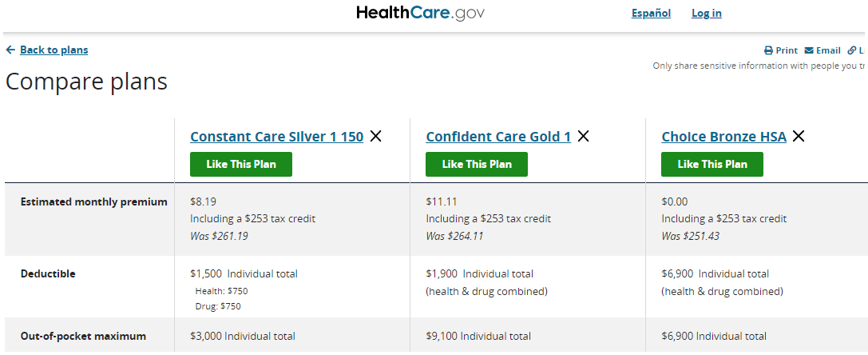868x355 pixels.
Task: Like the Choice Bronze HSA plan
Action: pyautogui.click(x=712, y=164)
